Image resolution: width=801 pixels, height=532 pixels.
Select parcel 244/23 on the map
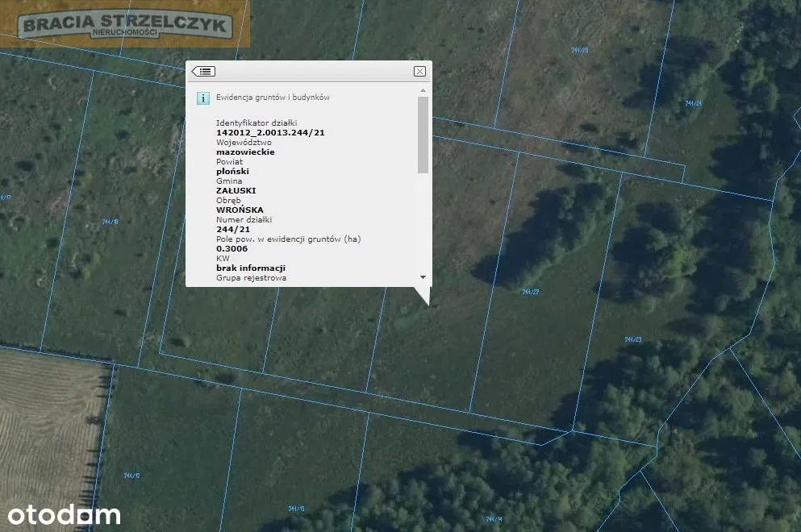(632, 339)
